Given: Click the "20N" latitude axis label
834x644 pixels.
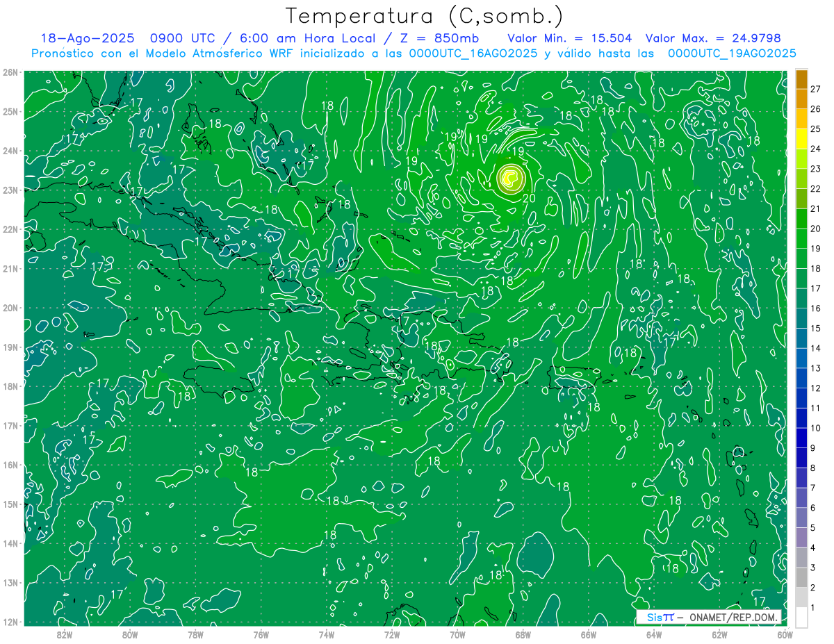Looking at the screenshot, I should coord(10,308).
